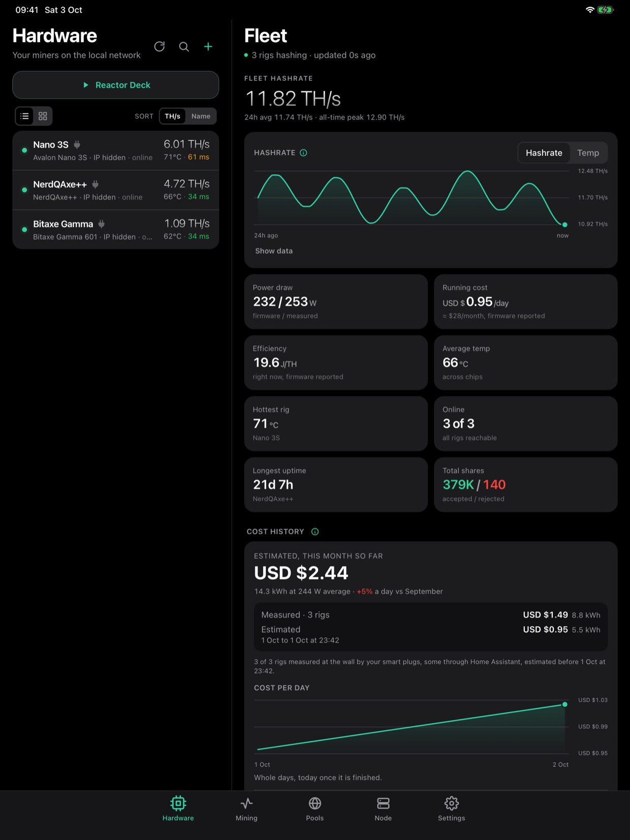630x840 pixels.
Task: Tap the battery charging status icon
Action: 606,10
